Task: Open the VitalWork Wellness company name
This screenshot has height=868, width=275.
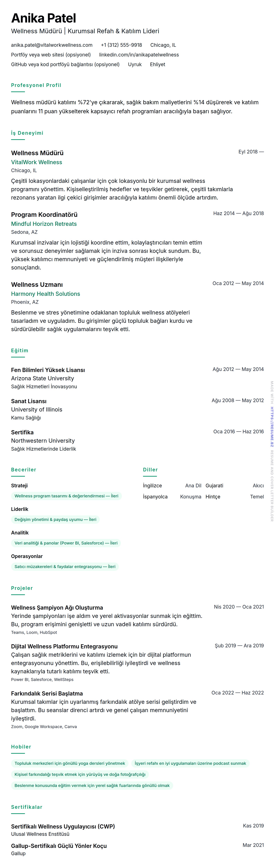Action: pyautogui.click(x=36, y=162)
